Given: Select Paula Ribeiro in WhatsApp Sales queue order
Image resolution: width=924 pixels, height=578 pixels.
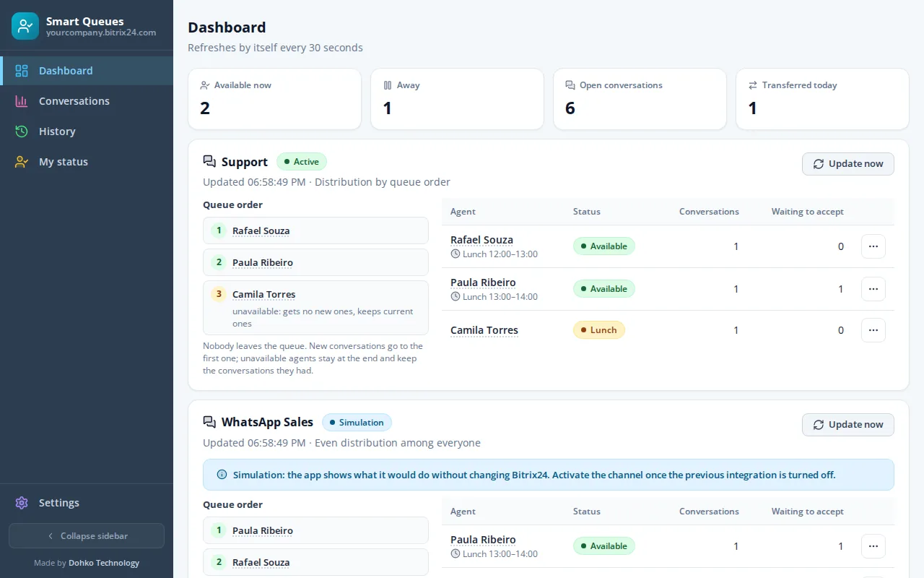Looking at the screenshot, I should 315,530.
